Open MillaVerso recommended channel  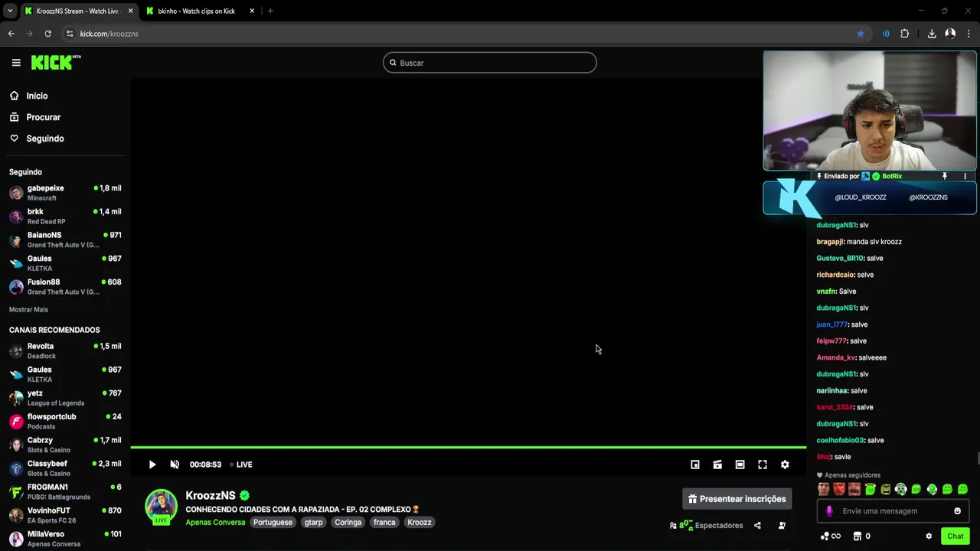pyautogui.click(x=65, y=539)
